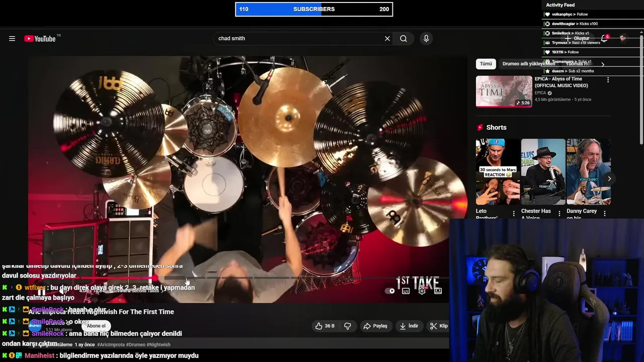Pause the video
The image size is (644, 362).
(42, 291)
